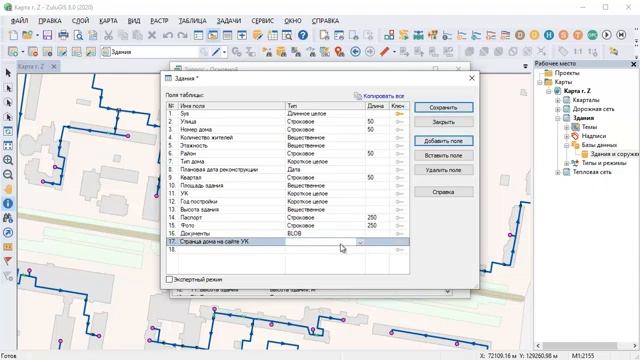
Task: Open the СЛОЙ menu
Action: pos(80,21)
